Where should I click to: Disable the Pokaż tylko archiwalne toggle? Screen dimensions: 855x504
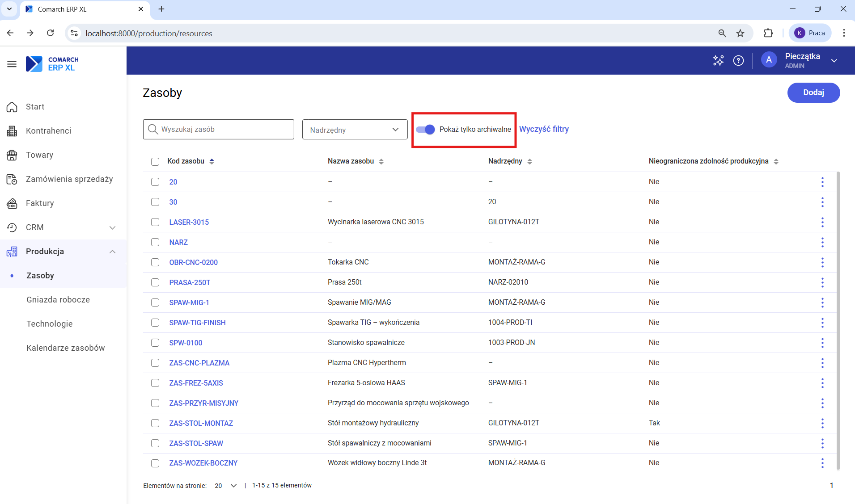click(x=425, y=130)
